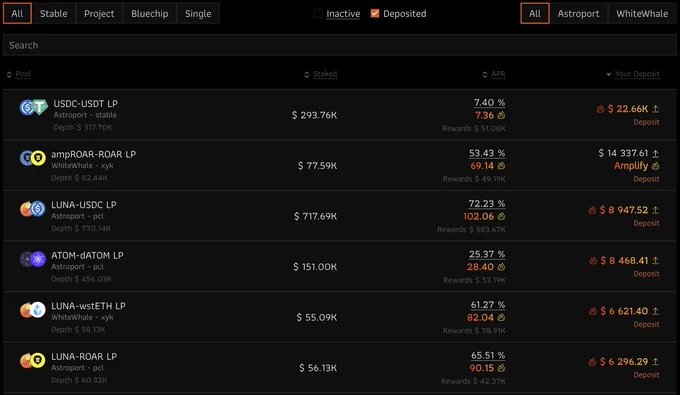Click amplified APR icon next to 69.14
Viewport: 680px width, 395px height.
[501, 166]
